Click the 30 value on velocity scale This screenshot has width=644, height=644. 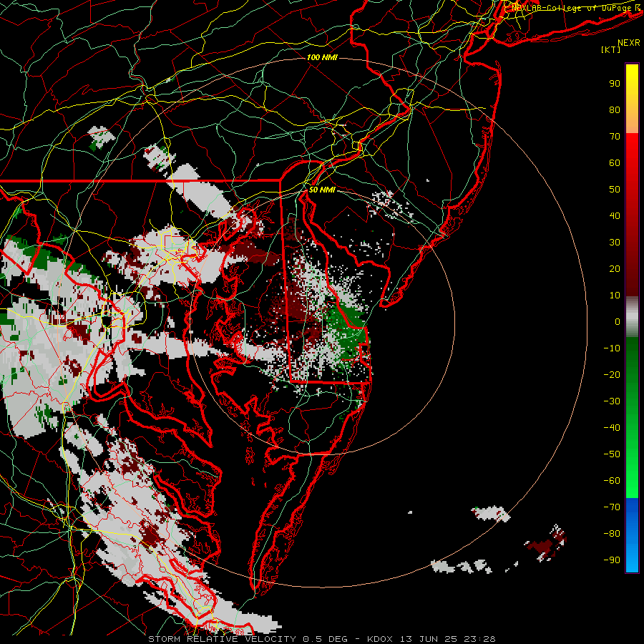[x=615, y=243]
